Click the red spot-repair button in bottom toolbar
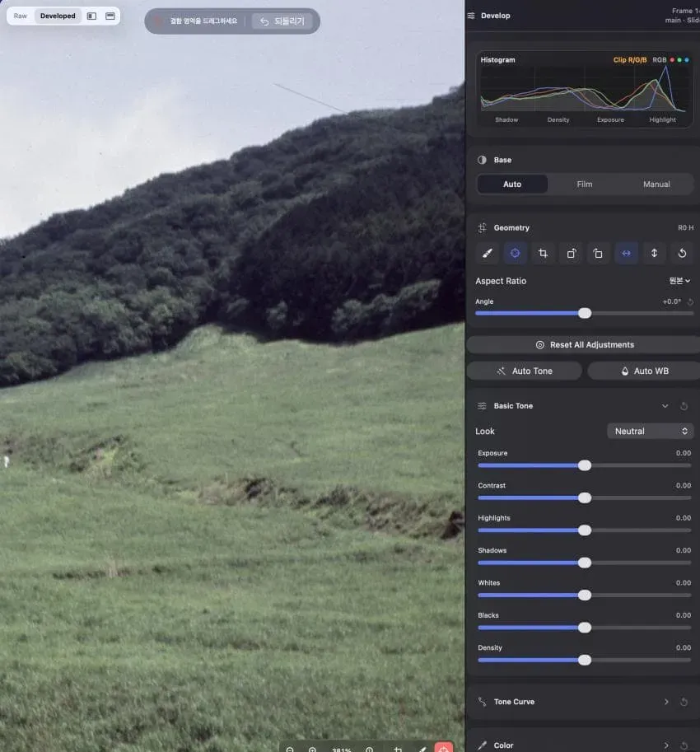This screenshot has height=752, width=700. point(444,748)
